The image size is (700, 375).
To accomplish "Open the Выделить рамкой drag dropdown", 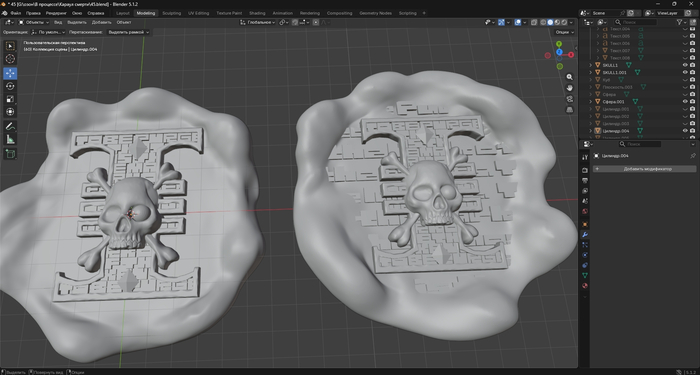I will [x=129, y=32].
